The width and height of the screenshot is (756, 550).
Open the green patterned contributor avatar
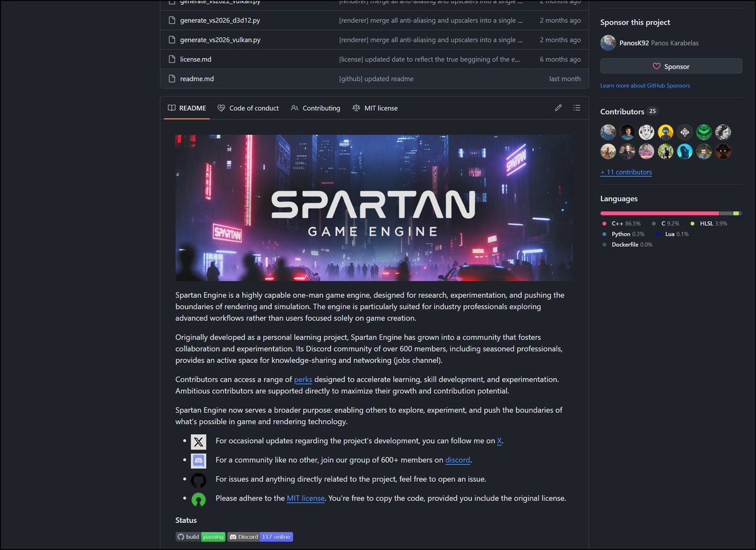704,132
